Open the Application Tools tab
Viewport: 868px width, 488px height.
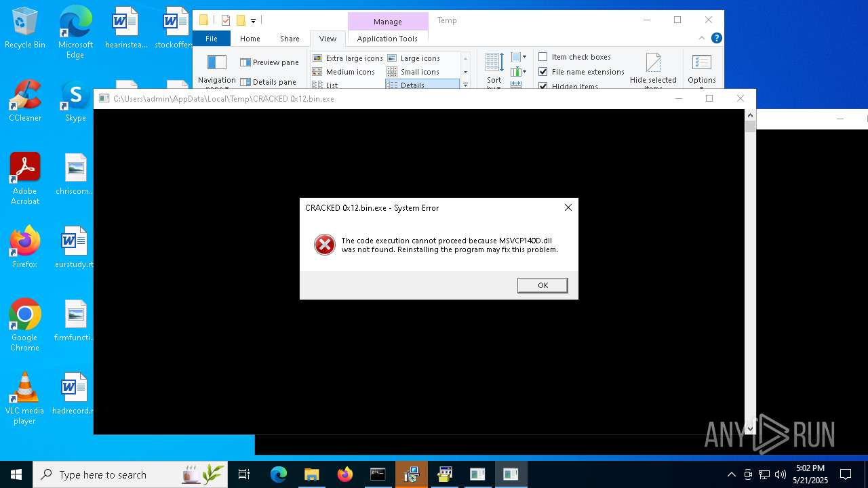tap(387, 39)
